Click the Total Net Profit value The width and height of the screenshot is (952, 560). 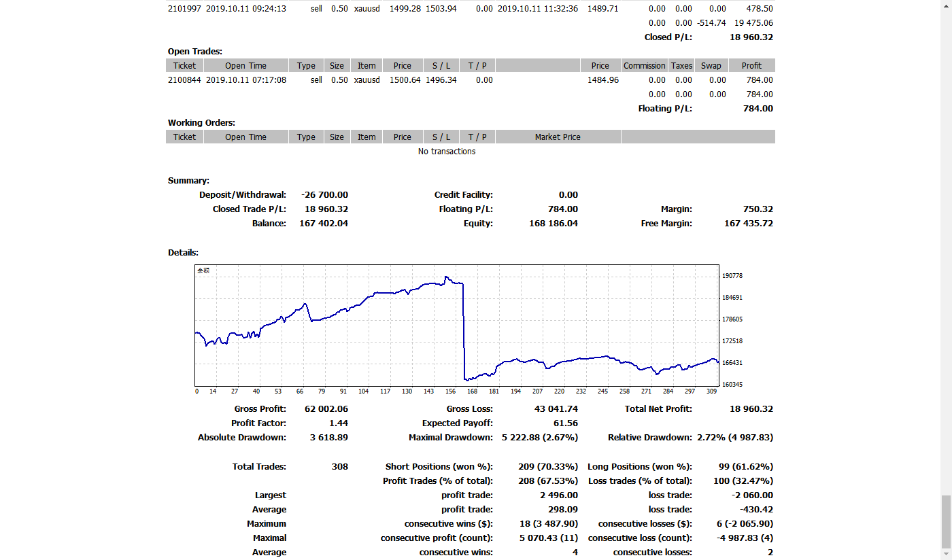point(751,409)
